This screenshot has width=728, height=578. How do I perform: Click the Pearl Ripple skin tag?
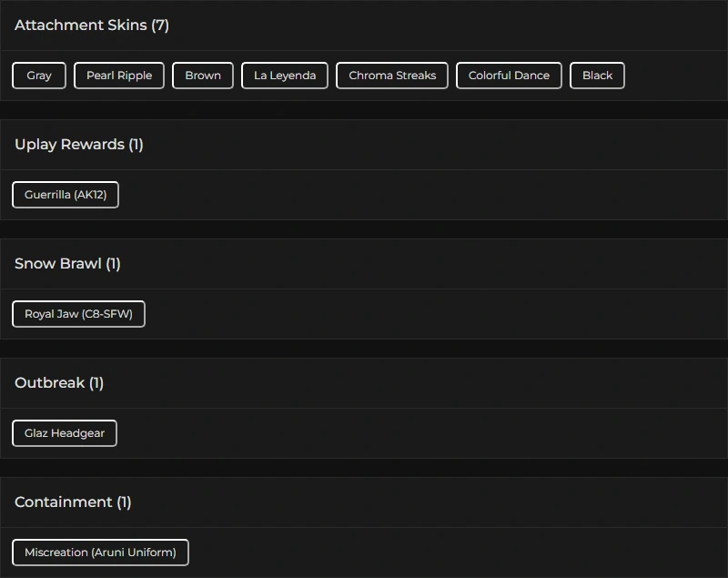[x=119, y=76]
